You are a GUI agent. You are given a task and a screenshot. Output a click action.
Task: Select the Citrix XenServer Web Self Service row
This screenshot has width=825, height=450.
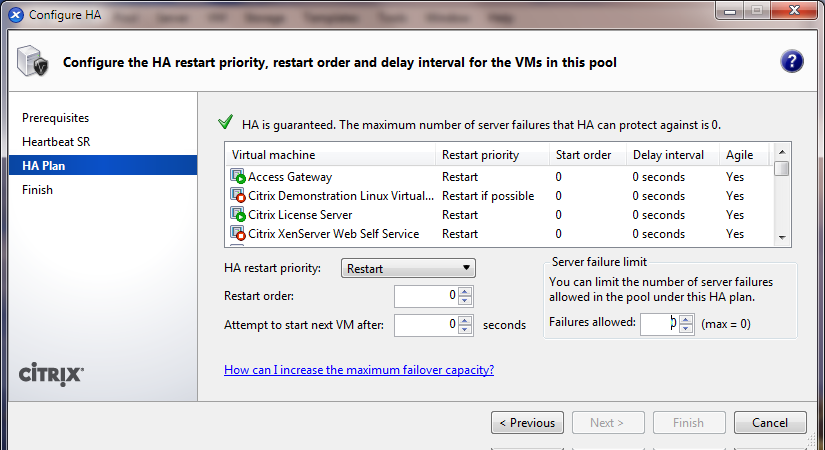(499, 233)
